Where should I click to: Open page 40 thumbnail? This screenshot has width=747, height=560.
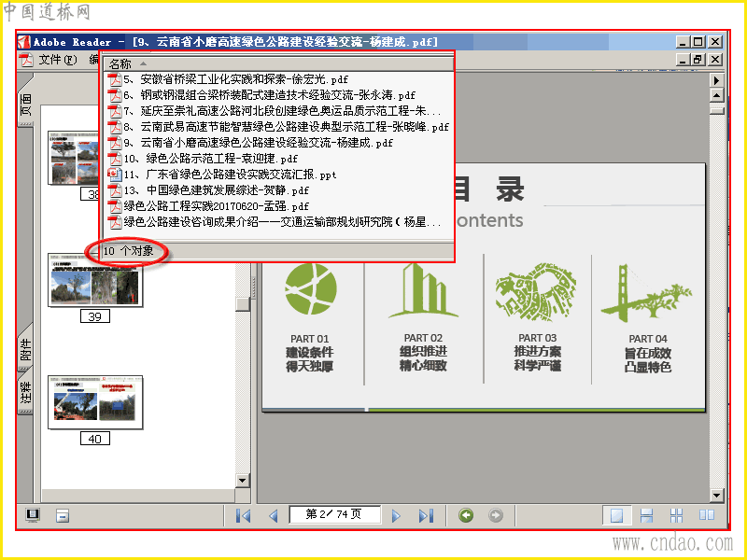tap(95, 402)
